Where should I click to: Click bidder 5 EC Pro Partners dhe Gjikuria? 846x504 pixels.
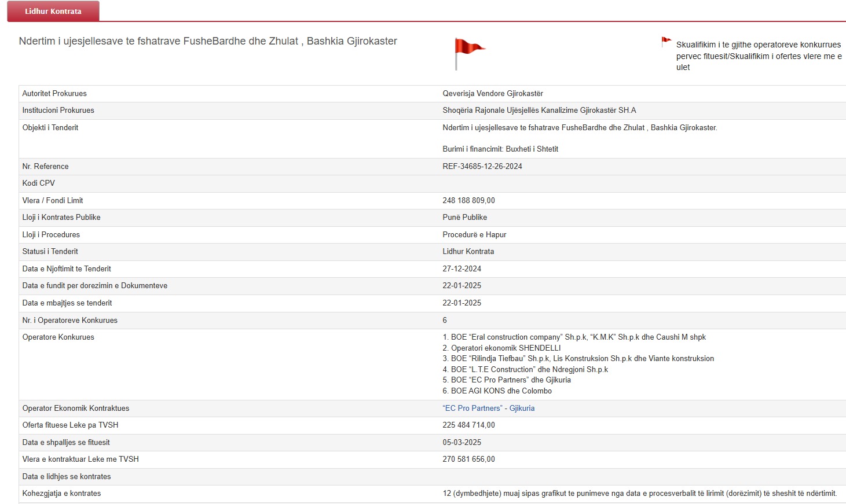click(x=507, y=380)
